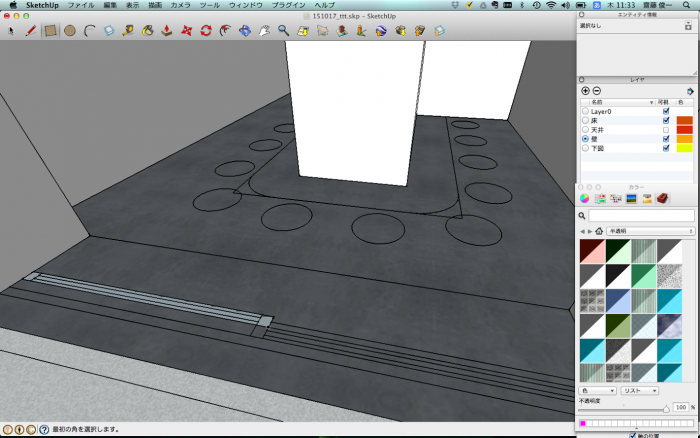Select the Circle drawing tool
700x438 pixels.
tap(70, 30)
